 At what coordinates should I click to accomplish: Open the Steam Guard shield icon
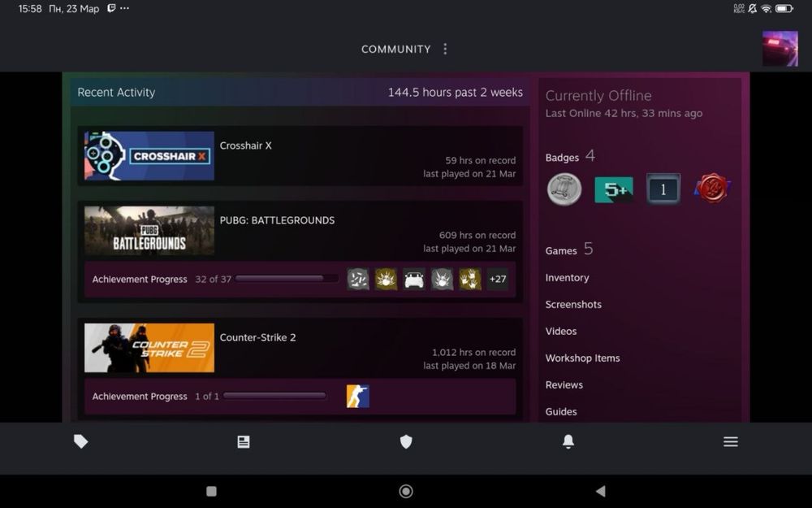(x=406, y=441)
